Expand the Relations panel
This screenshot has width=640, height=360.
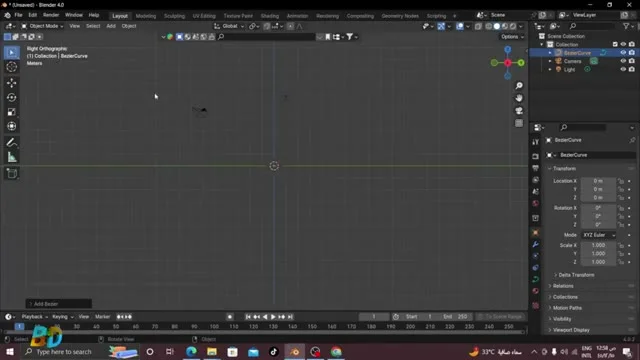click(x=563, y=286)
